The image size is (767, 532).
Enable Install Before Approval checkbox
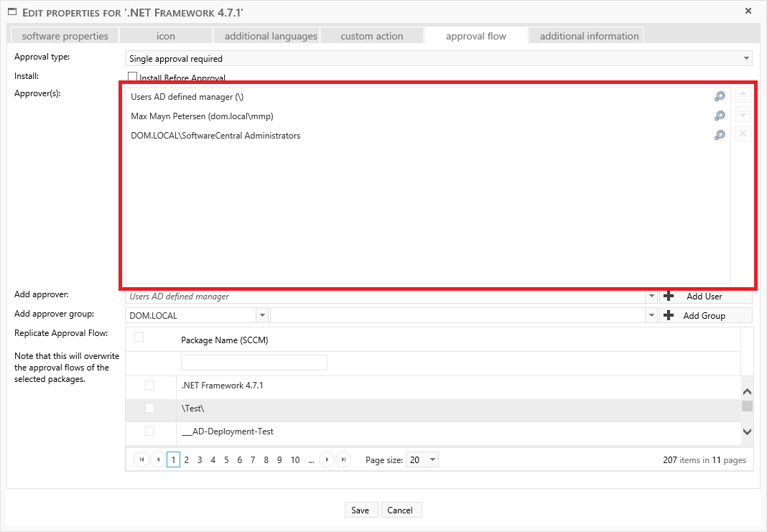pyautogui.click(x=132, y=77)
